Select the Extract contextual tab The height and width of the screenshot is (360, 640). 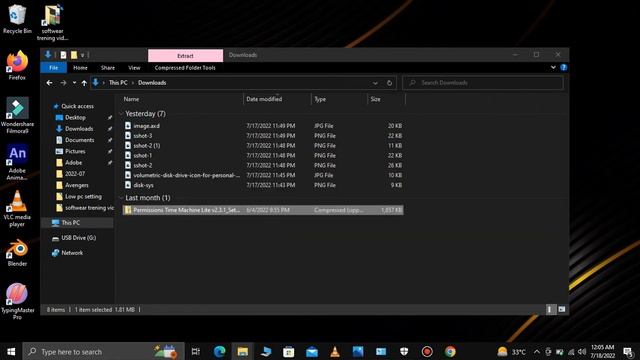[x=185, y=56]
